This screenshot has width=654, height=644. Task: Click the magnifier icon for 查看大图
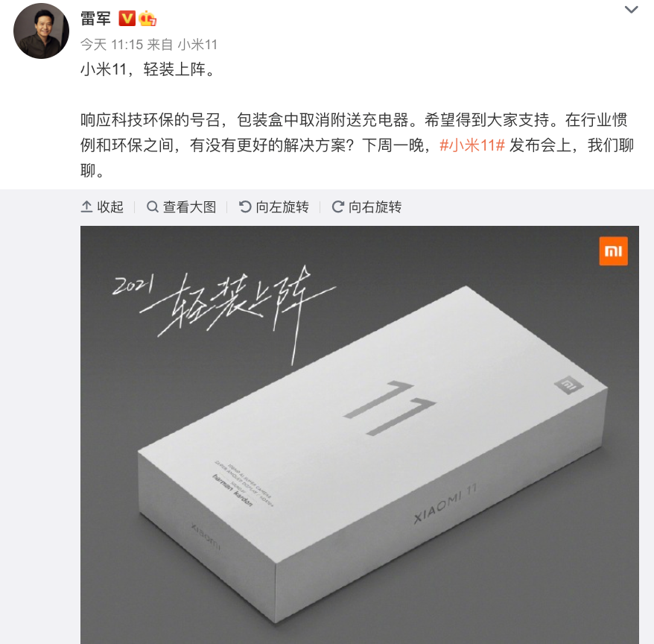pyautogui.click(x=153, y=206)
